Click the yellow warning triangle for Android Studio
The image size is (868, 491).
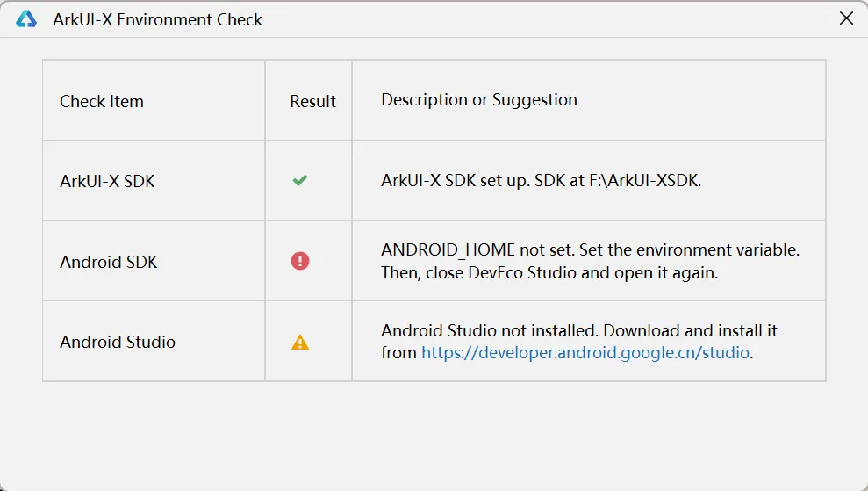pos(300,342)
